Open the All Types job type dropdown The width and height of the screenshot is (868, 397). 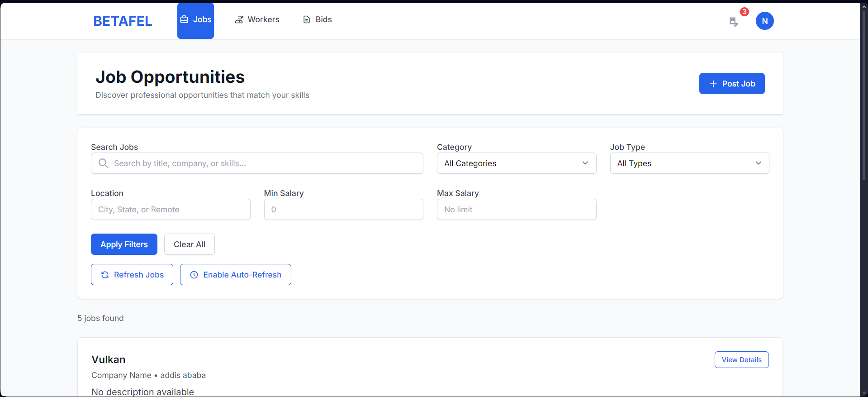pos(689,163)
